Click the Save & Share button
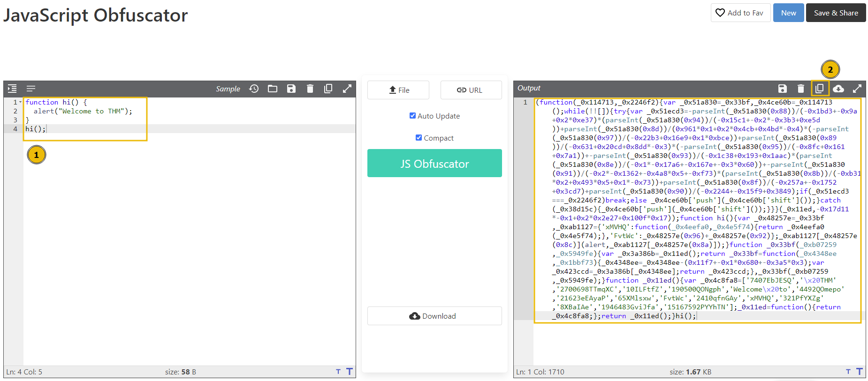 tap(836, 13)
